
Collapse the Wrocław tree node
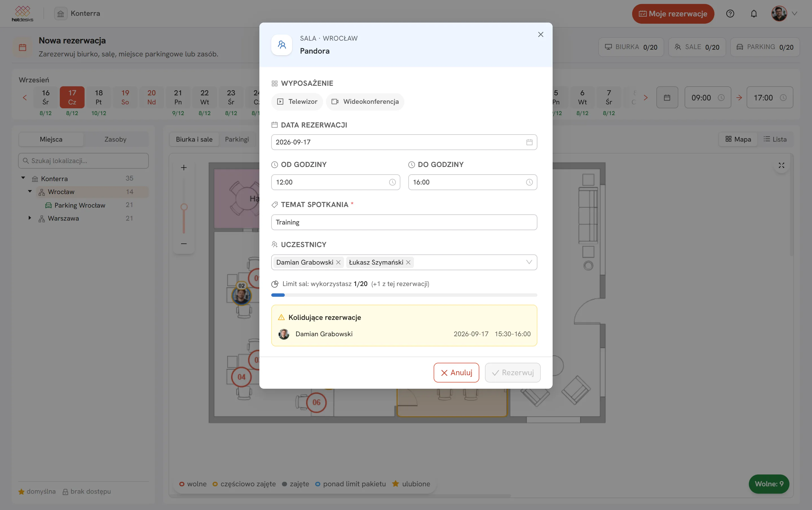(x=30, y=192)
